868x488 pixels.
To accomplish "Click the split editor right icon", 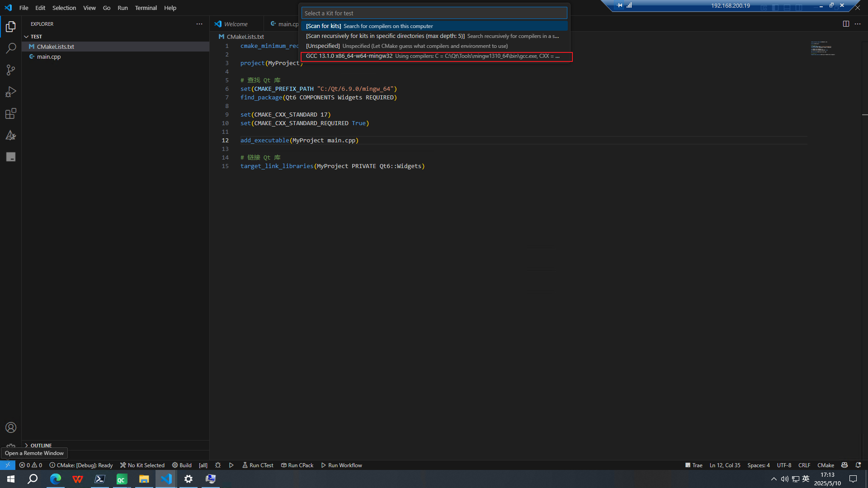I will 846,24.
